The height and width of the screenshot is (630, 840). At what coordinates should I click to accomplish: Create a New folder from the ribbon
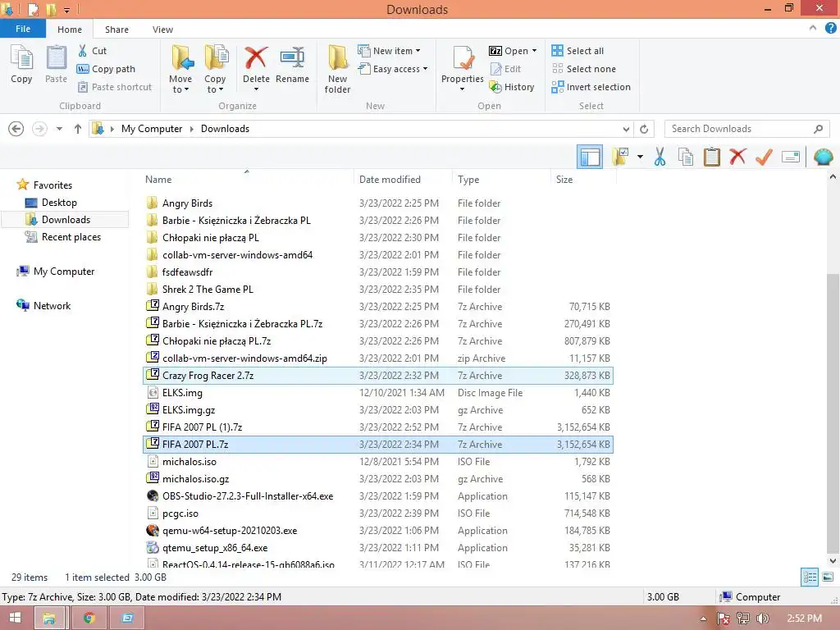pyautogui.click(x=337, y=70)
